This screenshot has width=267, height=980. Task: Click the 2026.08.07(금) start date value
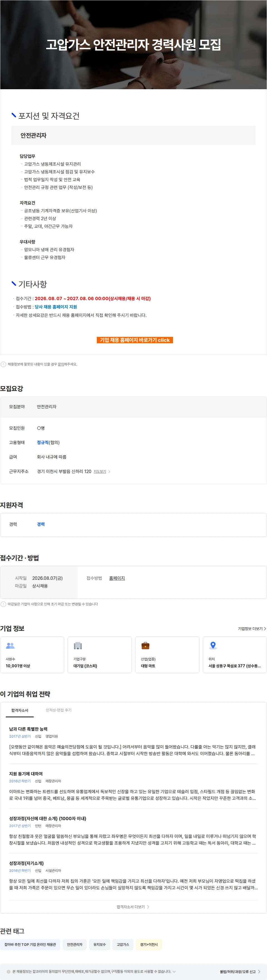pos(48,578)
